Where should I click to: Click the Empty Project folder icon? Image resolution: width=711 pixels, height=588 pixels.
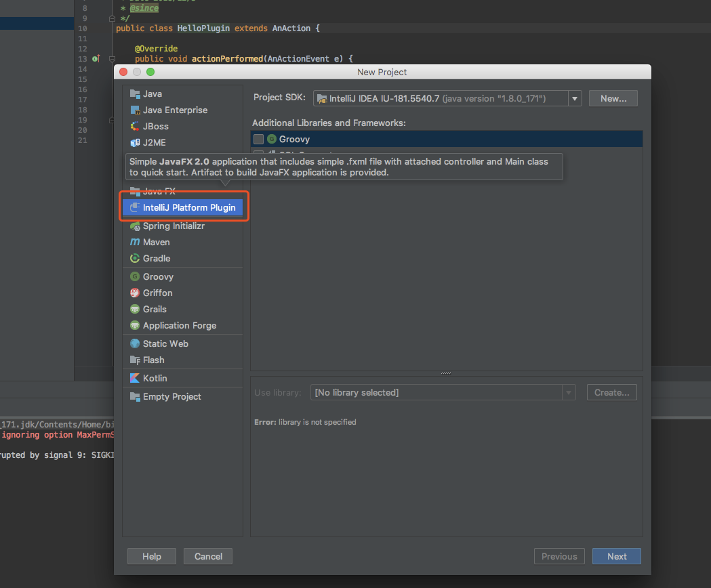point(135,397)
